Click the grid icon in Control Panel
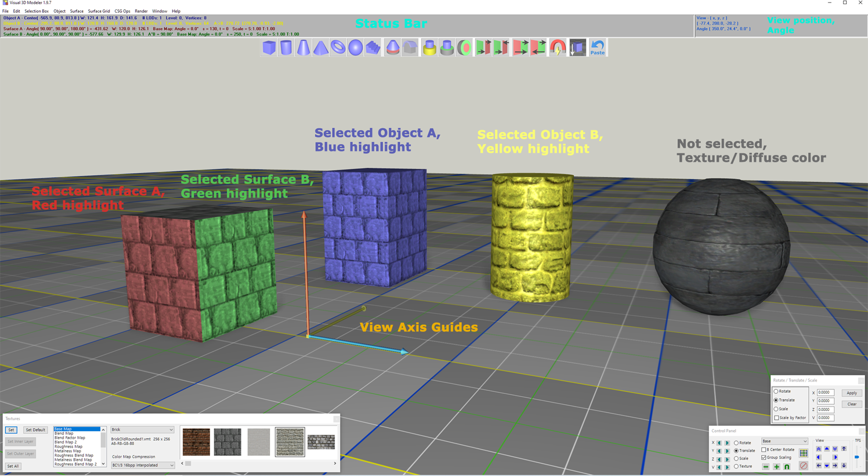868x476 pixels. (803, 453)
